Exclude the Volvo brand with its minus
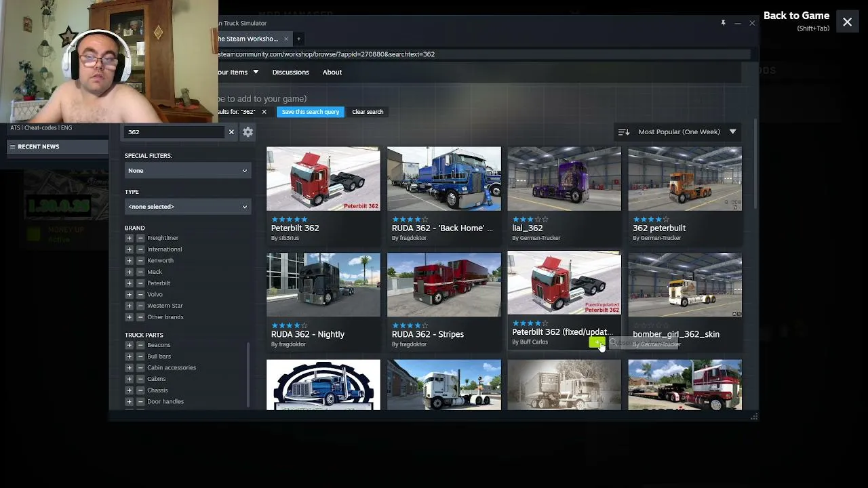The height and width of the screenshot is (488, 868). pyautogui.click(x=140, y=294)
